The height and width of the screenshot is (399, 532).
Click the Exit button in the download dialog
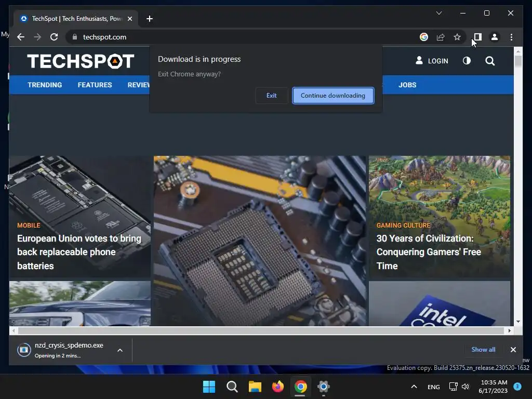pos(271,96)
